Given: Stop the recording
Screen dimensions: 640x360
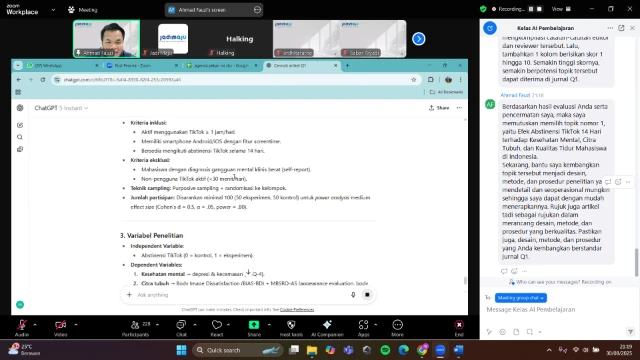Looking at the screenshot, I should point(539,9).
